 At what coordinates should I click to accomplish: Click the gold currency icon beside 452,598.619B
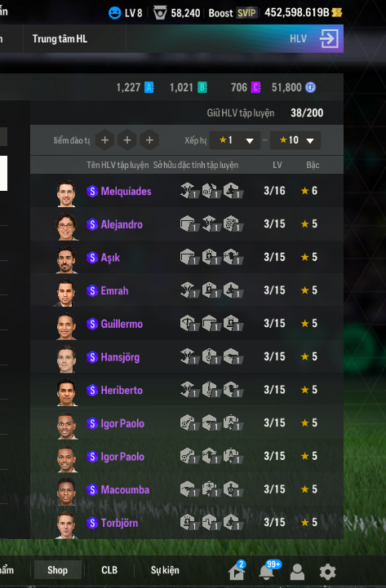coord(337,13)
